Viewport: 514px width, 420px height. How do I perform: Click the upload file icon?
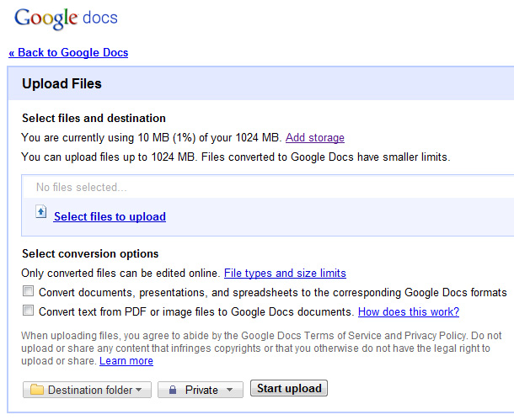click(x=41, y=212)
